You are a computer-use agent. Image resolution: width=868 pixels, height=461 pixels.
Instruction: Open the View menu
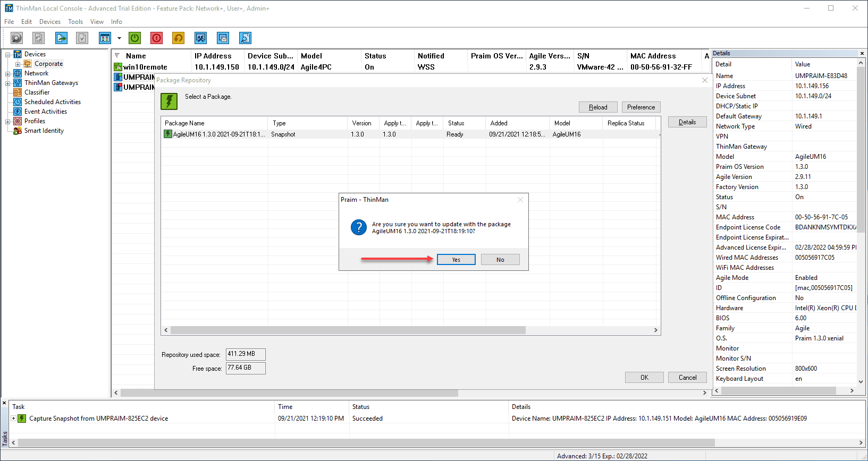pos(97,22)
